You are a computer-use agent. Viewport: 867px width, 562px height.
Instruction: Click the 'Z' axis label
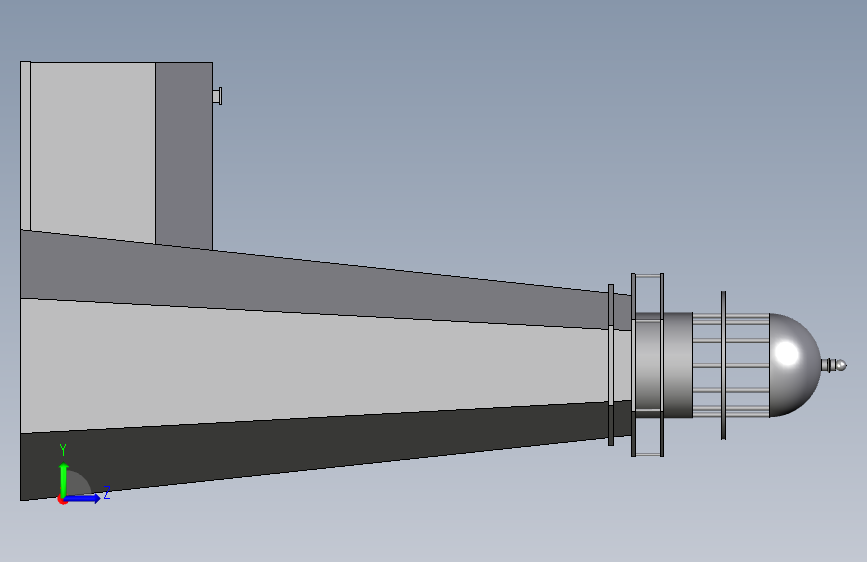pos(107,492)
